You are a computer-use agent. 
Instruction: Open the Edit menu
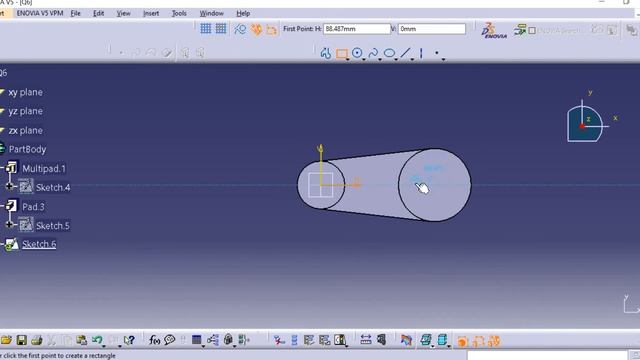pos(98,13)
